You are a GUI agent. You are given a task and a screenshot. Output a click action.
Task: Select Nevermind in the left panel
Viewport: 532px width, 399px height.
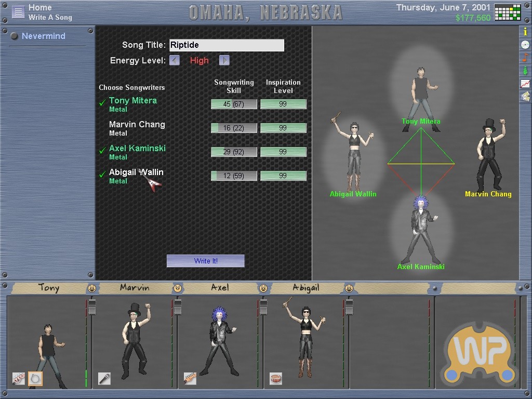coord(43,36)
